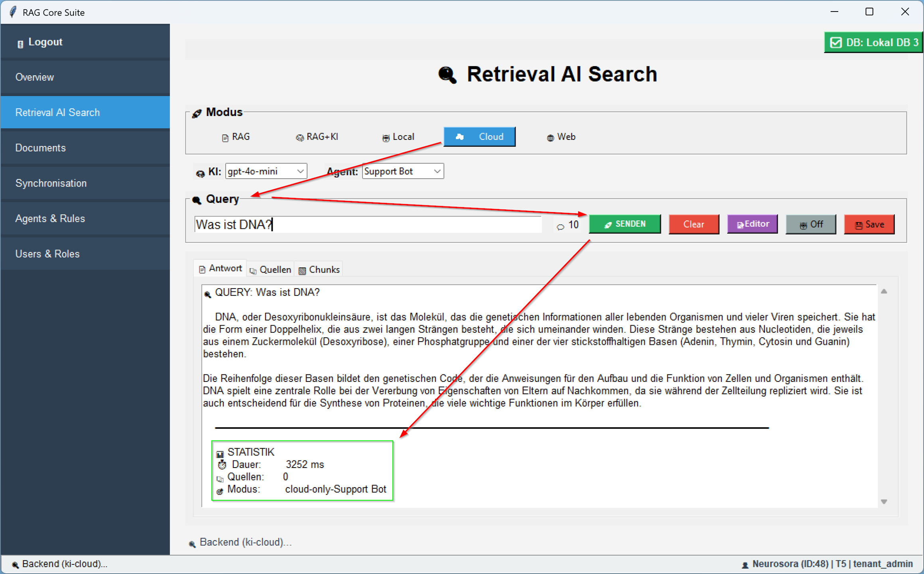
Task: Toggle the gray Off button
Action: pyautogui.click(x=810, y=224)
